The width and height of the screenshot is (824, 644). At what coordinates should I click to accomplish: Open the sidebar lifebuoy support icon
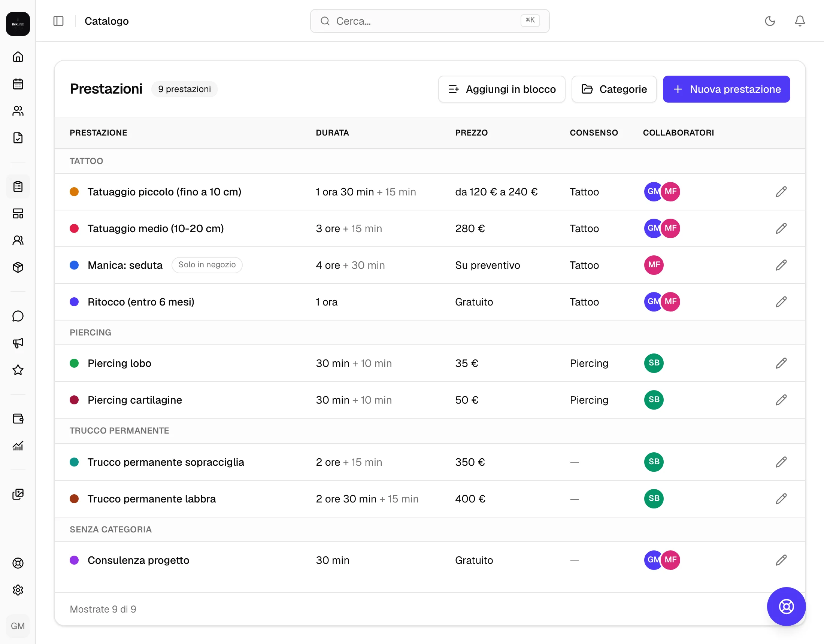pos(18,563)
